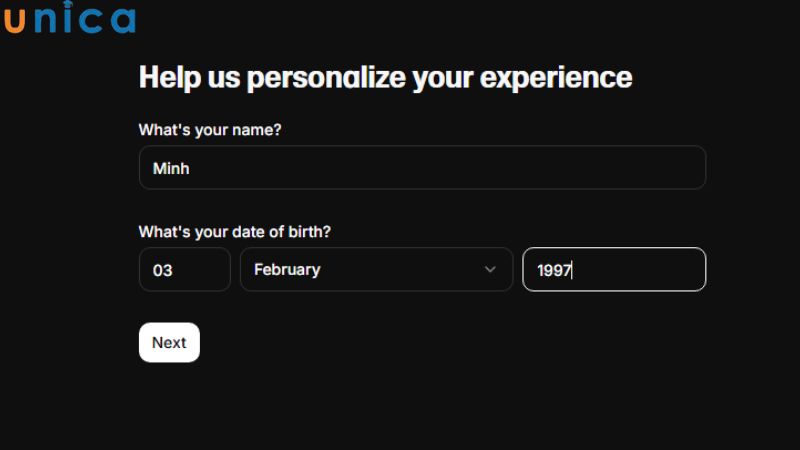Click the "What's your name?" label
The image size is (800, 450).
click(210, 130)
